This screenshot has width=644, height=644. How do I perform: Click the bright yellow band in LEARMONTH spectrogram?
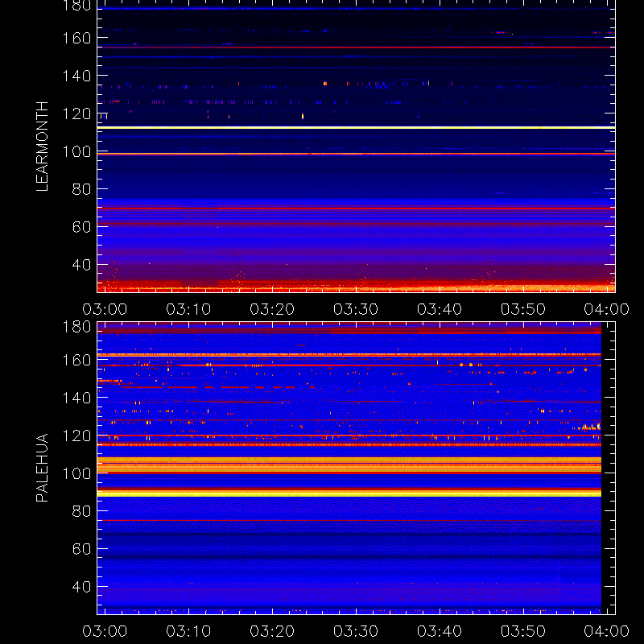[x=356, y=128]
